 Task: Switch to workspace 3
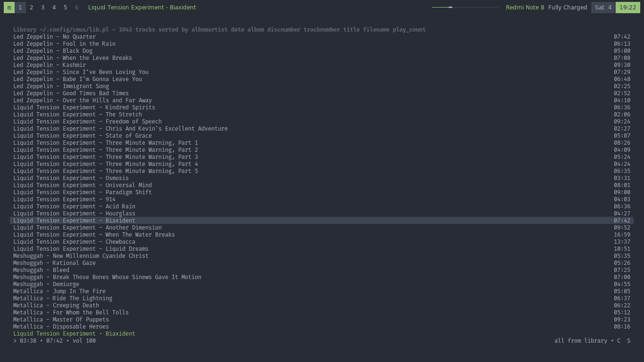[x=43, y=8]
